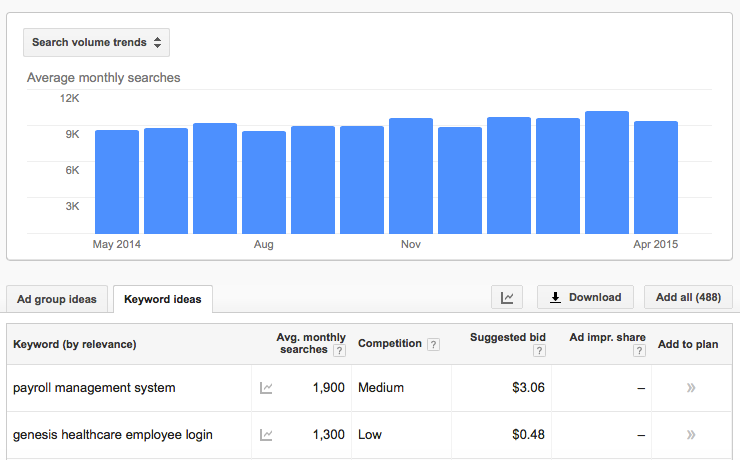Switch to Ad group ideas tab

pyautogui.click(x=57, y=299)
